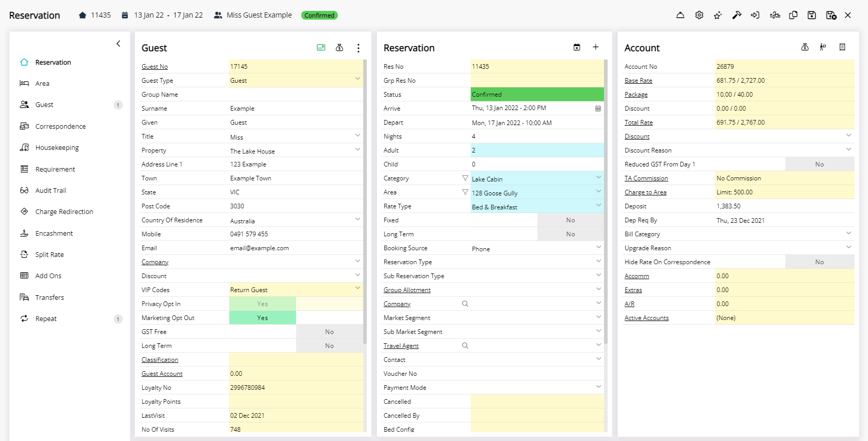Viewport: 868px width, 441px height.
Task: Click the signature icon in top toolbar
Action: tap(774, 16)
